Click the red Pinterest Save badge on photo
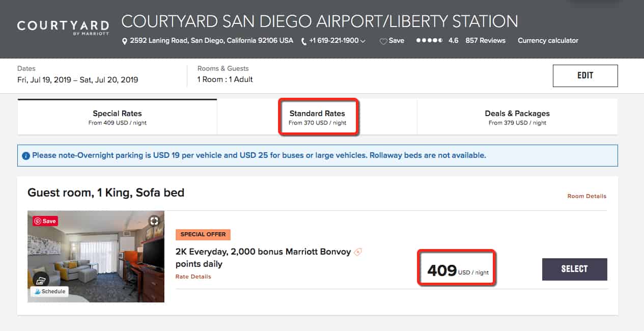 [45, 221]
